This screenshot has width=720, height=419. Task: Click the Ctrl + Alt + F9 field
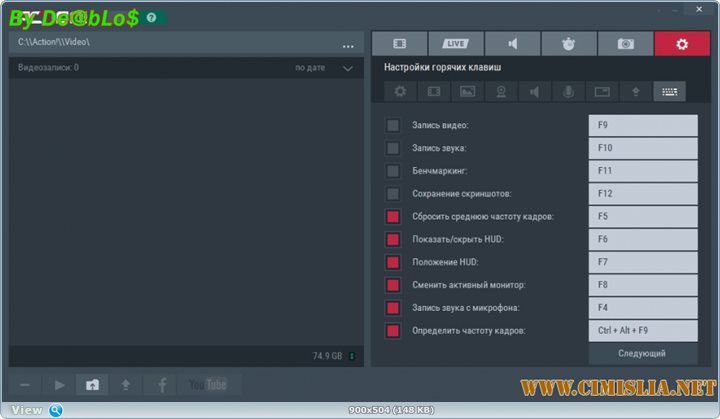tap(643, 330)
